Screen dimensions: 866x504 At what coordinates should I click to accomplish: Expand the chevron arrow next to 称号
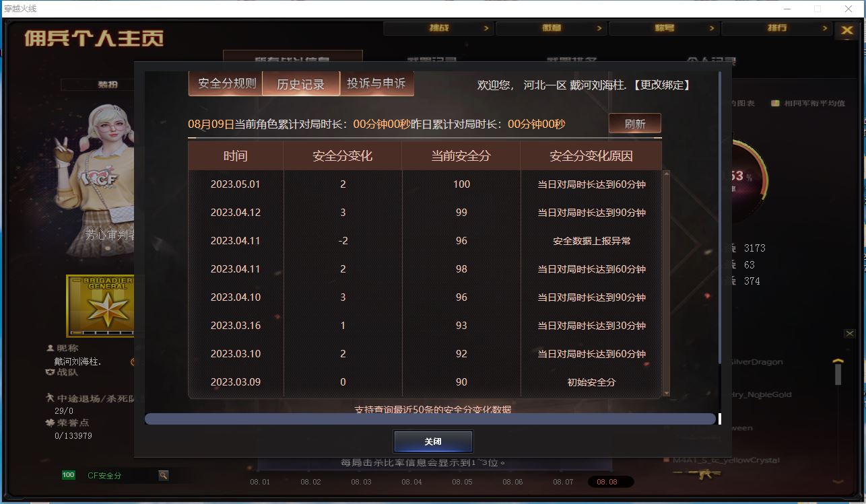712,28
